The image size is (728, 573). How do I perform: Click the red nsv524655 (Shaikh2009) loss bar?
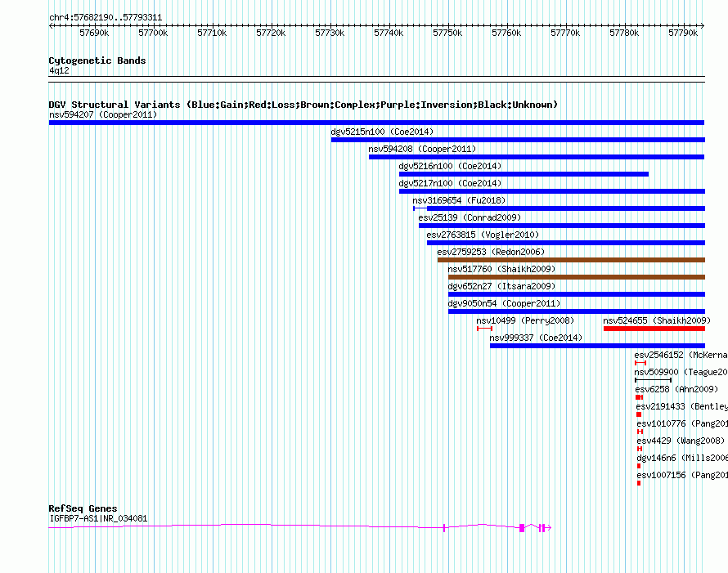pos(654,329)
